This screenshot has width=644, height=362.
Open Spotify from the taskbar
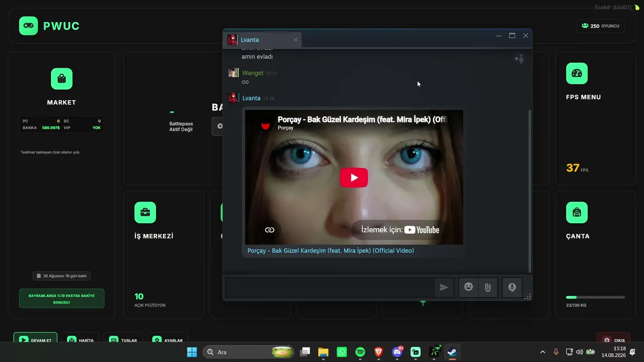(360, 352)
